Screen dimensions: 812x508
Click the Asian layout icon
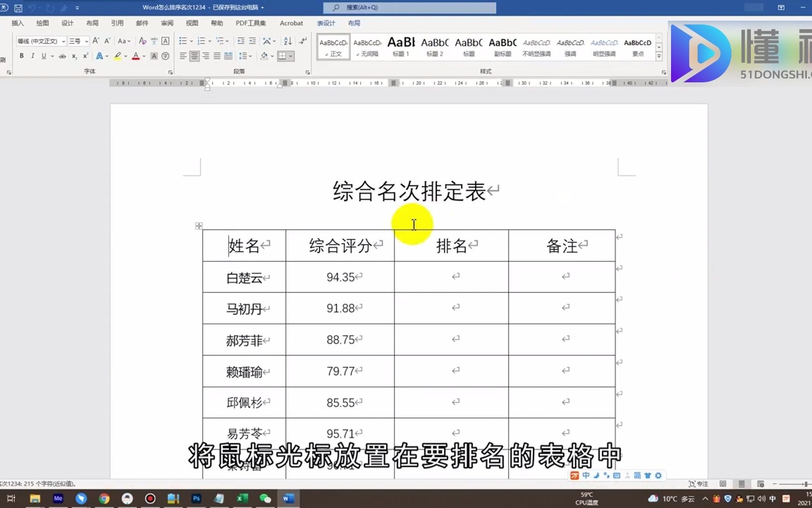[x=267, y=41]
